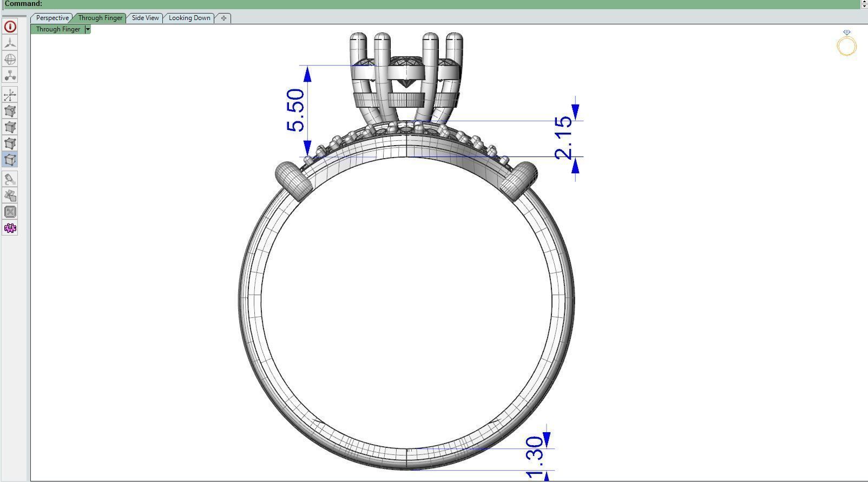The width and height of the screenshot is (868, 482).
Task: Click the command history scroll-down arrow
Action: point(864,6)
